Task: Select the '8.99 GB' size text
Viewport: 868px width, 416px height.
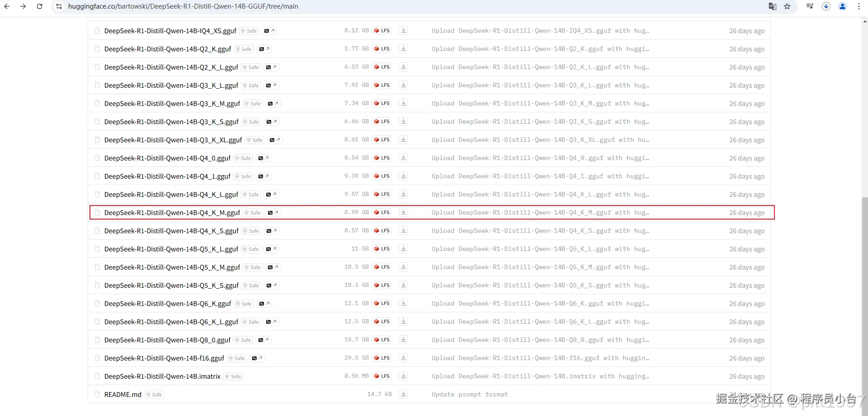Action: (x=357, y=212)
